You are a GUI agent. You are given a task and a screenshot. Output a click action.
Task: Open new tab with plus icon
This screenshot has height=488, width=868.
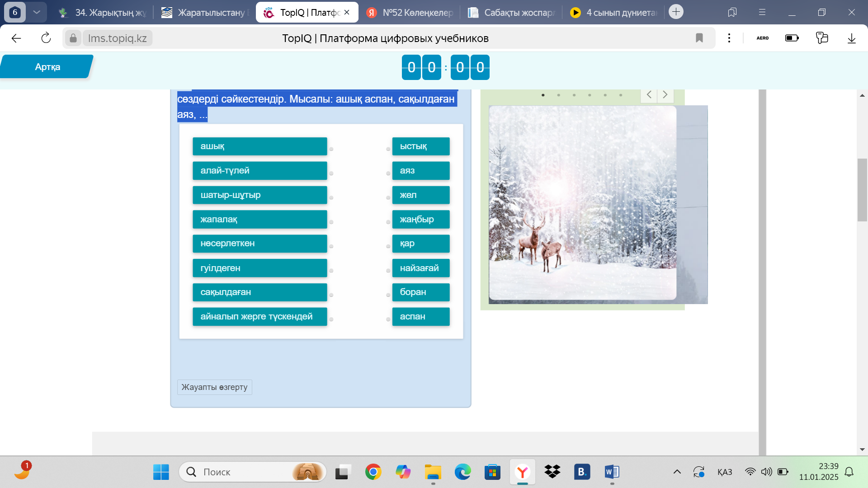coord(676,12)
